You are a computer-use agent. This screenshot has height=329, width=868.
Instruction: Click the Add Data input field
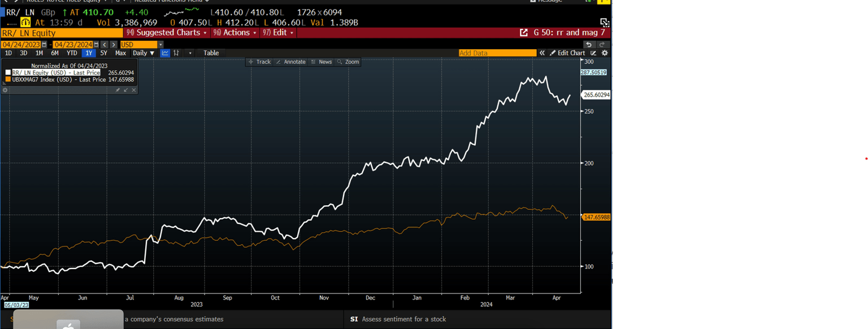point(497,53)
